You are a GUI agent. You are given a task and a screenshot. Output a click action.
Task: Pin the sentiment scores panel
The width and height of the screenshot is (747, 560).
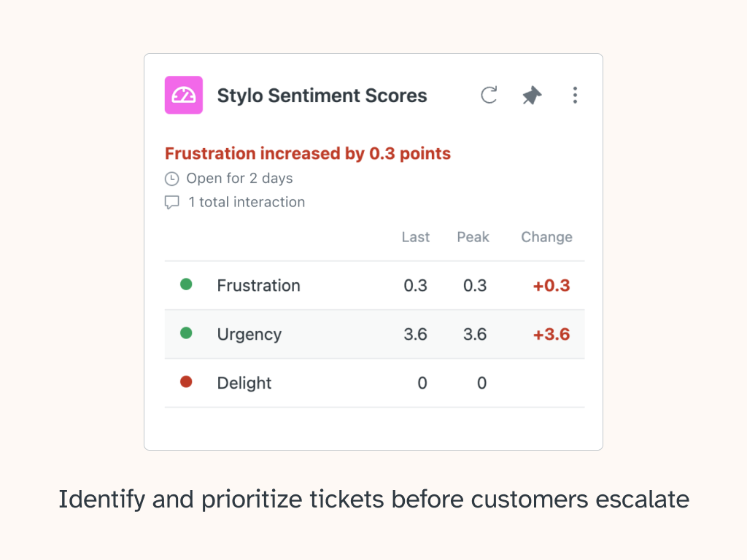(531, 95)
